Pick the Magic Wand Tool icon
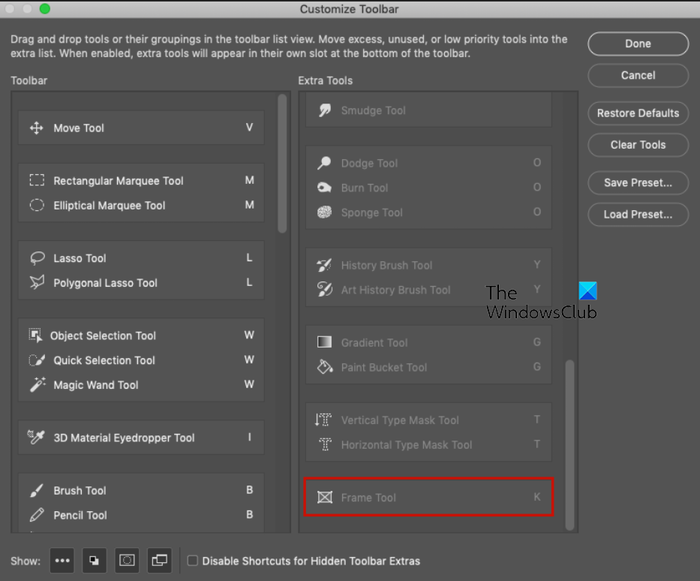700x581 pixels. click(37, 385)
